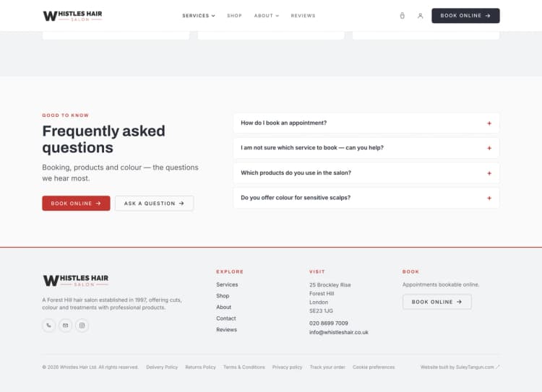Click the red Book Online button

(76, 204)
